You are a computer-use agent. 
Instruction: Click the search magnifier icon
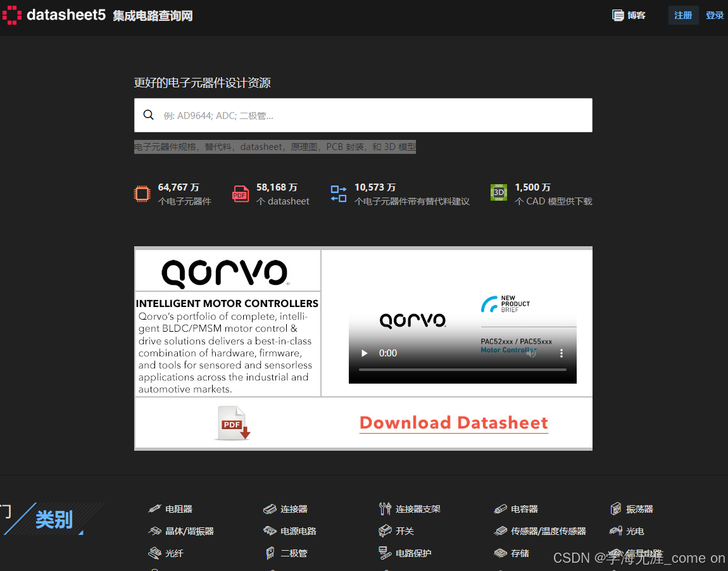click(149, 115)
